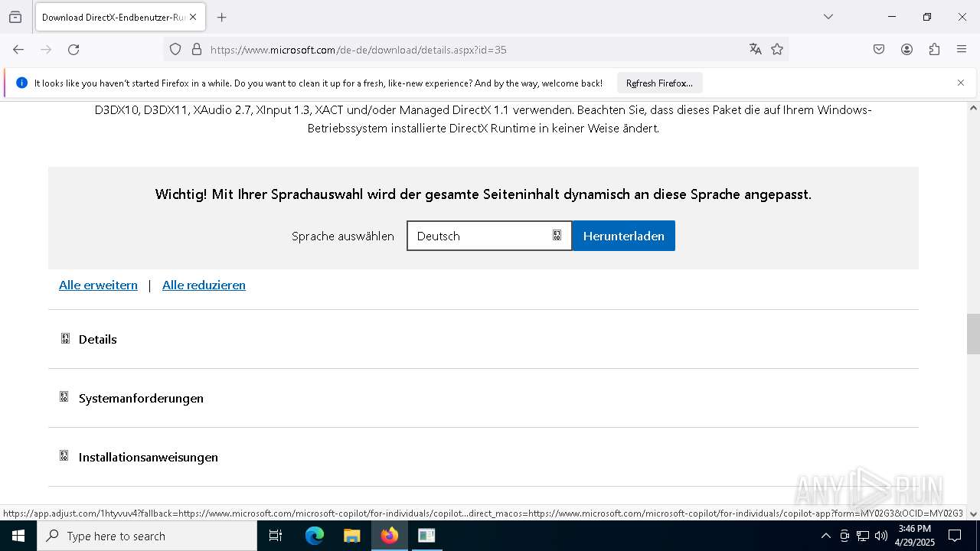Dismiss the Firefox refresh notification bar
Screen dimensions: 980x551
pos(961,83)
